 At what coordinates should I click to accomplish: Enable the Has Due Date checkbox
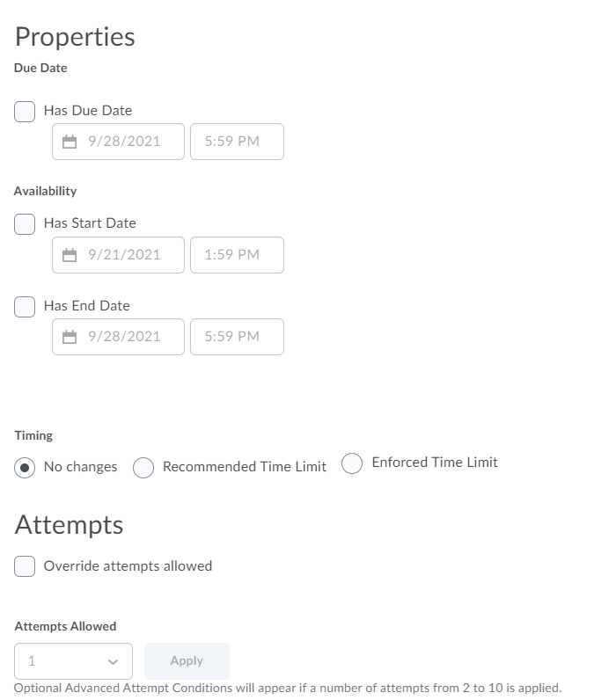25,112
